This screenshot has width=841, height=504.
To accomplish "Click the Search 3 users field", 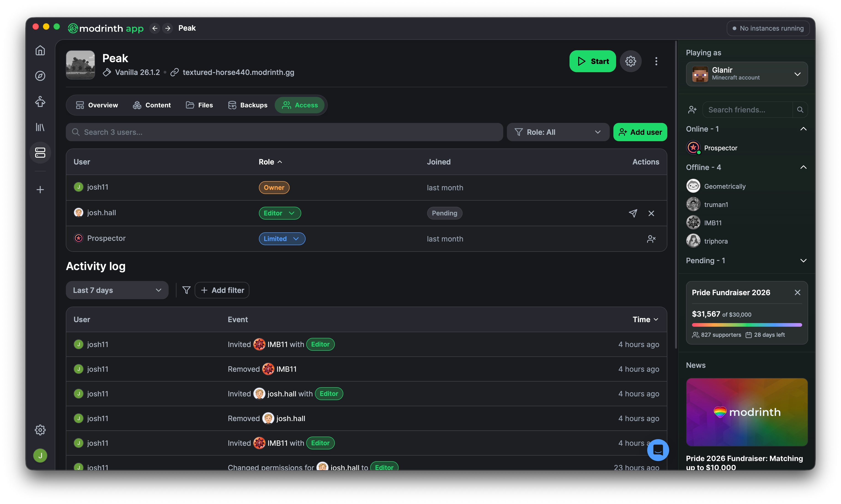I will (284, 132).
